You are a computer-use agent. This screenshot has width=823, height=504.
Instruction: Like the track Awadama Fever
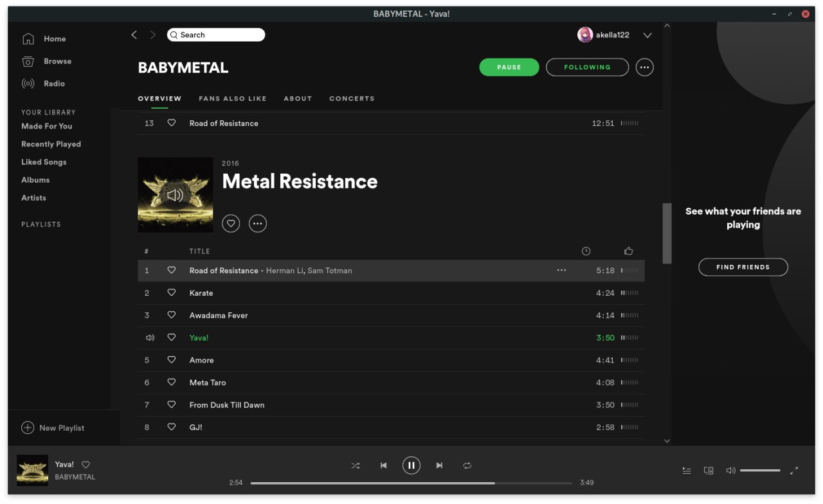pos(172,315)
